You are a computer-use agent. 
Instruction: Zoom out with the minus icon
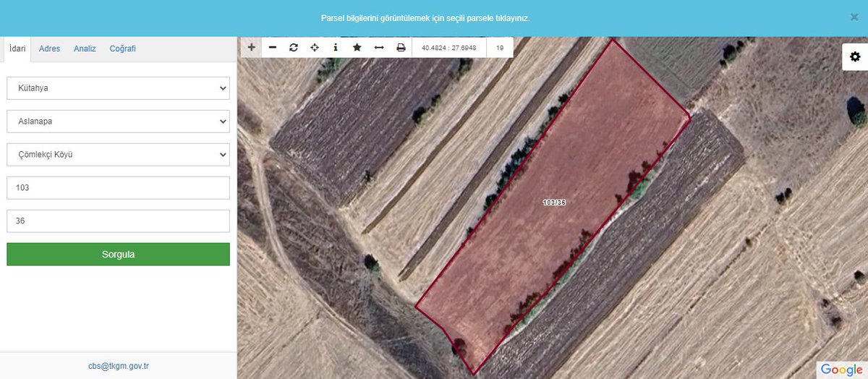(x=273, y=47)
